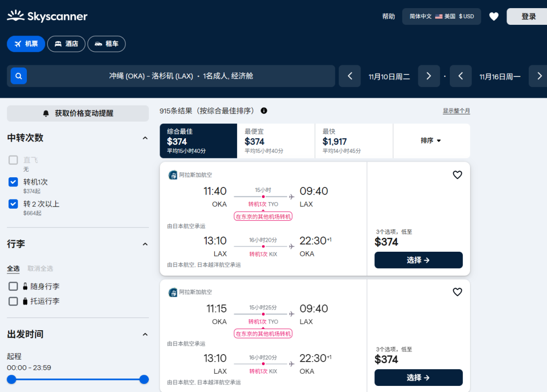Screen dimensions: 547x392
Task: Uncheck the 转机1次 checkbox
Action: (x=13, y=182)
